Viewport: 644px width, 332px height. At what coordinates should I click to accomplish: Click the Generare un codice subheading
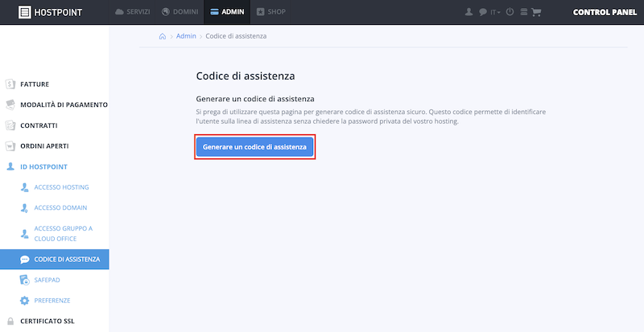pos(255,99)
